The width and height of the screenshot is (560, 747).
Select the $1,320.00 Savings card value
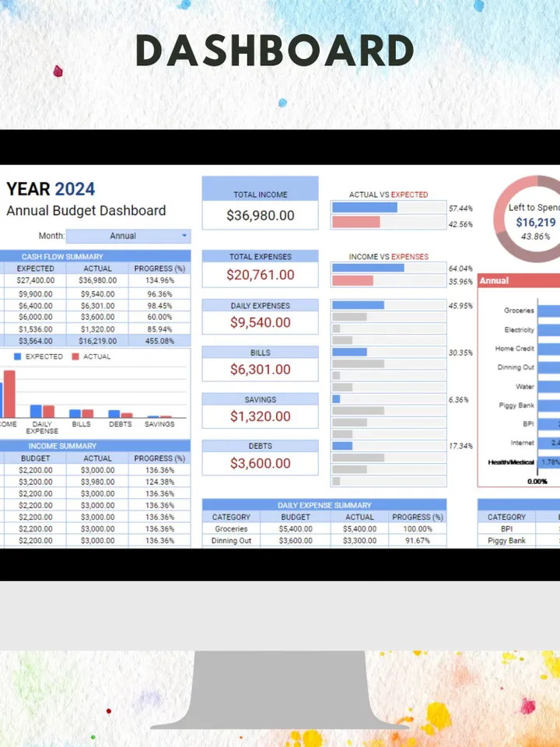(x=261, y=416)
